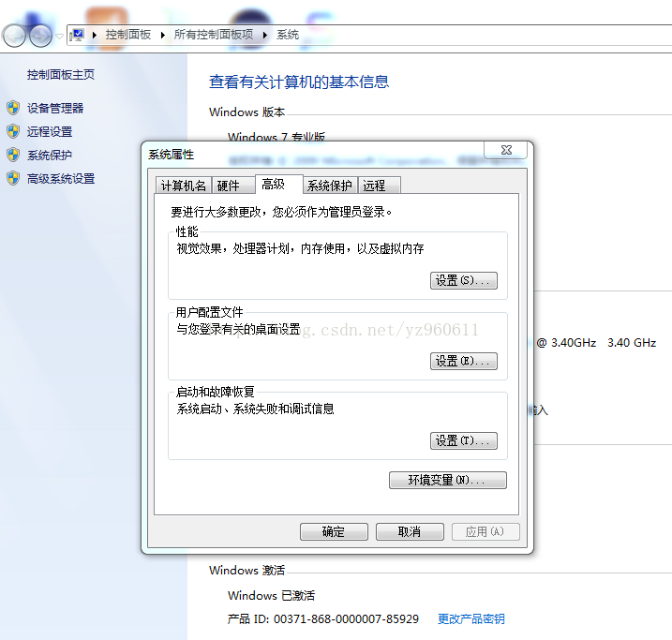The image size is (672, 640).
Task: Open the recent pages dropdown arrow
Action: pos(60,36)
